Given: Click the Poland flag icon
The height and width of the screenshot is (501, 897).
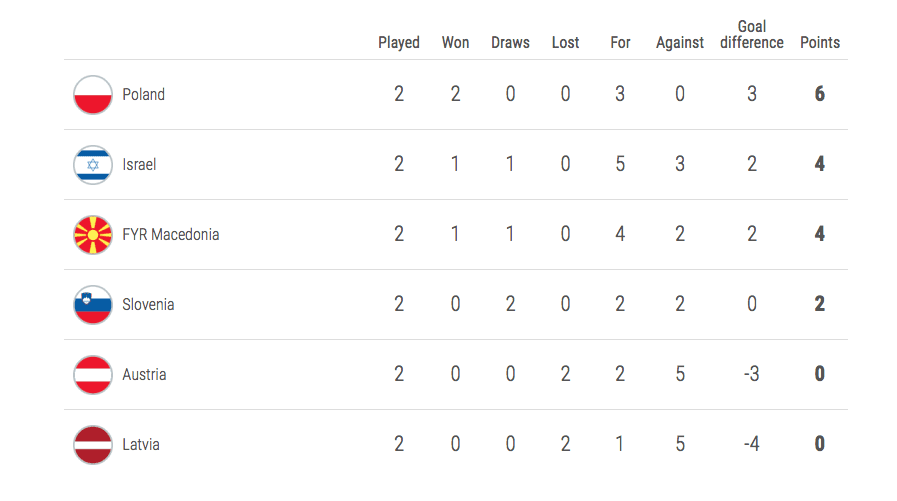Looking at the screenshot, I should [93, 95].
